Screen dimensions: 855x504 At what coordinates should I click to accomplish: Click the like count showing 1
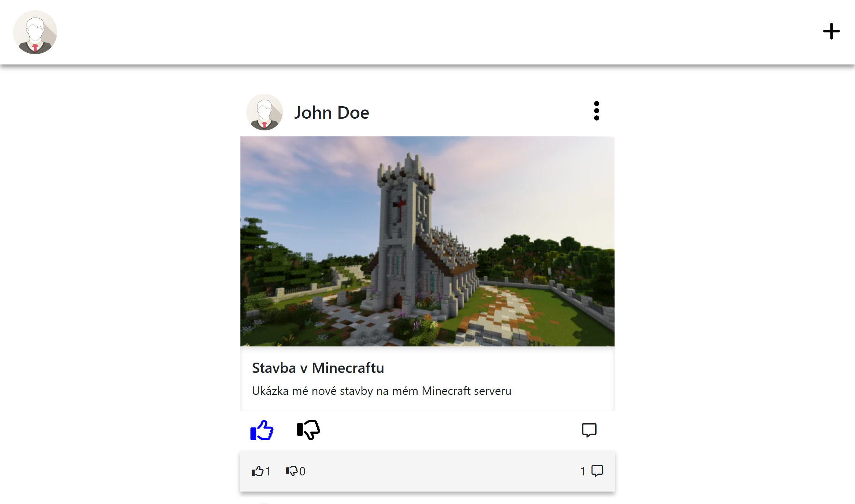coord(261,471)
